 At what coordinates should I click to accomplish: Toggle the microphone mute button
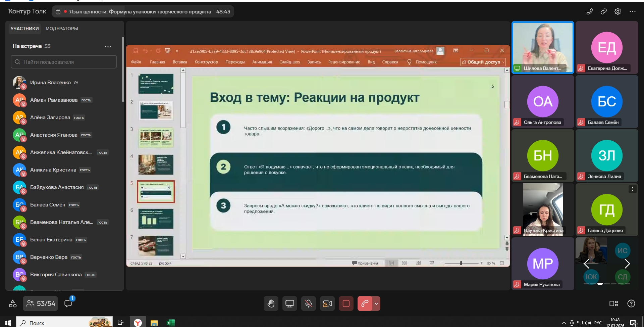click(x=309, y=304)
